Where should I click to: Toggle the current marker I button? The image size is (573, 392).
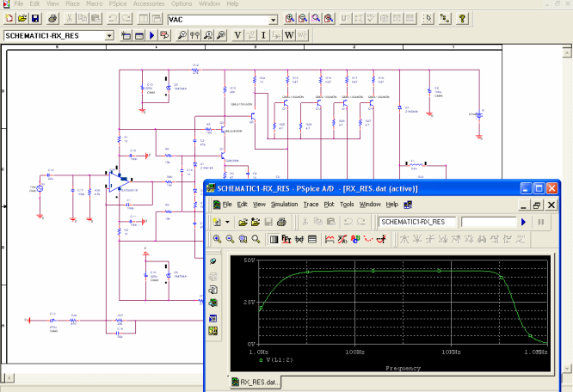(264, 35)
